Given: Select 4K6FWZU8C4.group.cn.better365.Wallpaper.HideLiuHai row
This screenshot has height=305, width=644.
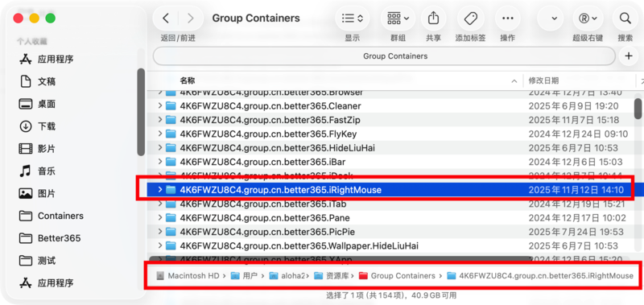Looking at the screenshot, I should coord(390,245).
